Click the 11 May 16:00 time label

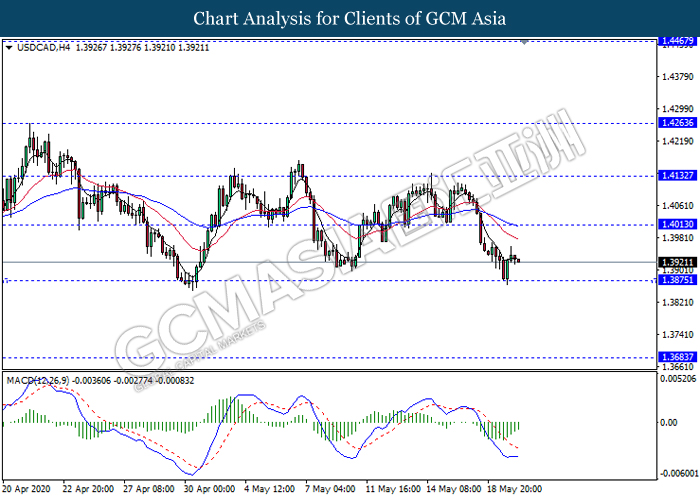point(393,489)
